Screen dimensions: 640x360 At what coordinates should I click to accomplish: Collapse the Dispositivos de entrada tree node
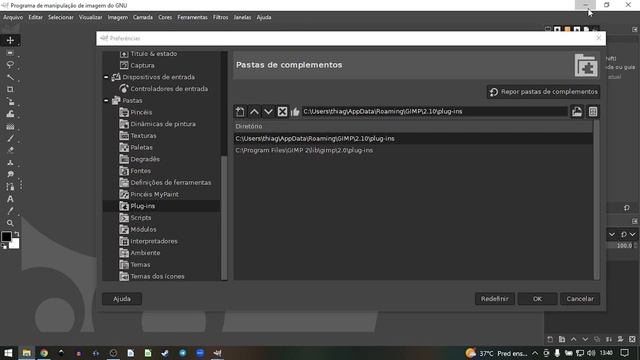point(106,77)
